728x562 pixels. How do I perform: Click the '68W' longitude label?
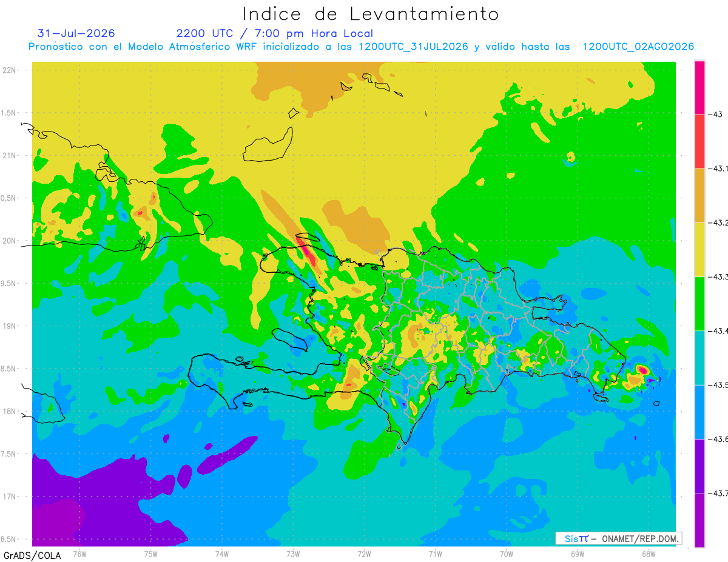[x=649, y=554]
